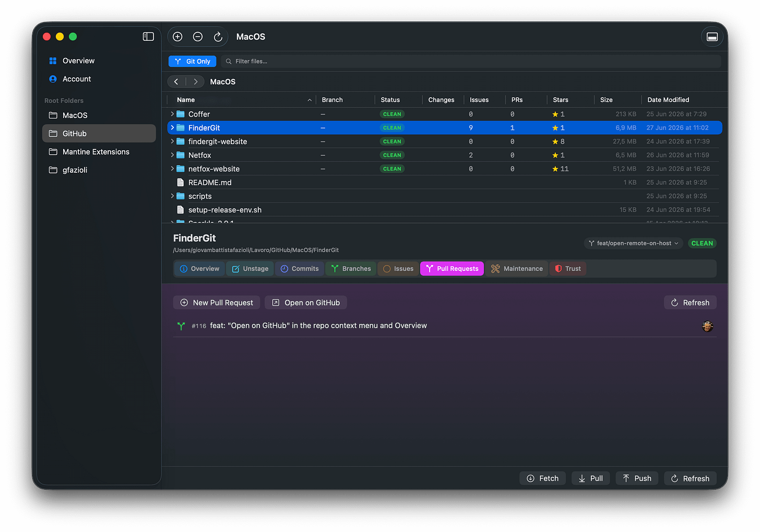Switch to the Trust tab
This screenshot has height=532, width=760.
(x=568, y=268)
